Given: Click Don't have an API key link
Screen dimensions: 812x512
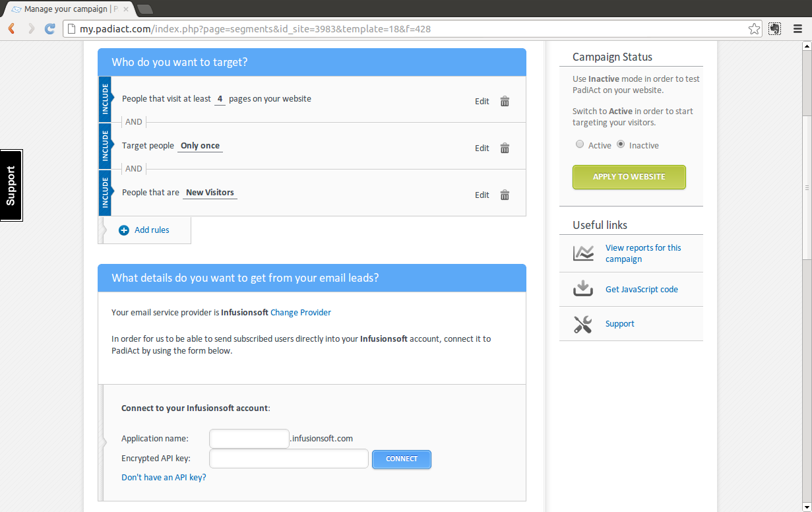Looking at the screenshot, I should point(164,477).
